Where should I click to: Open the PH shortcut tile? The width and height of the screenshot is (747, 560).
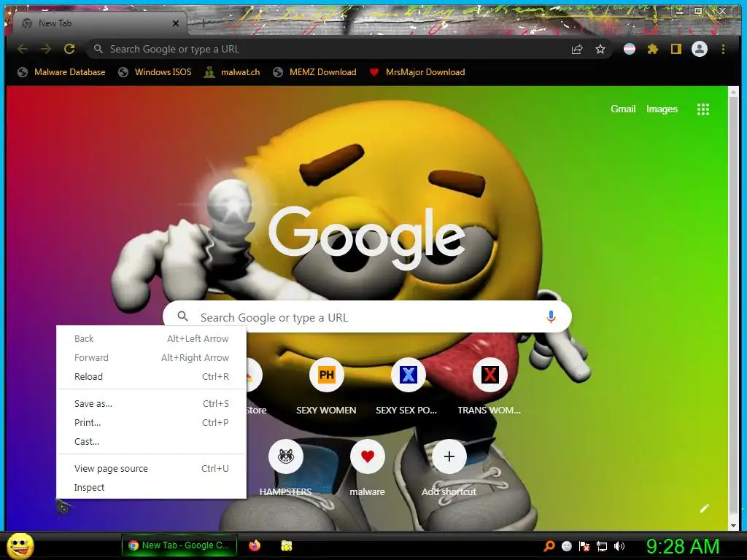point(326,376)
